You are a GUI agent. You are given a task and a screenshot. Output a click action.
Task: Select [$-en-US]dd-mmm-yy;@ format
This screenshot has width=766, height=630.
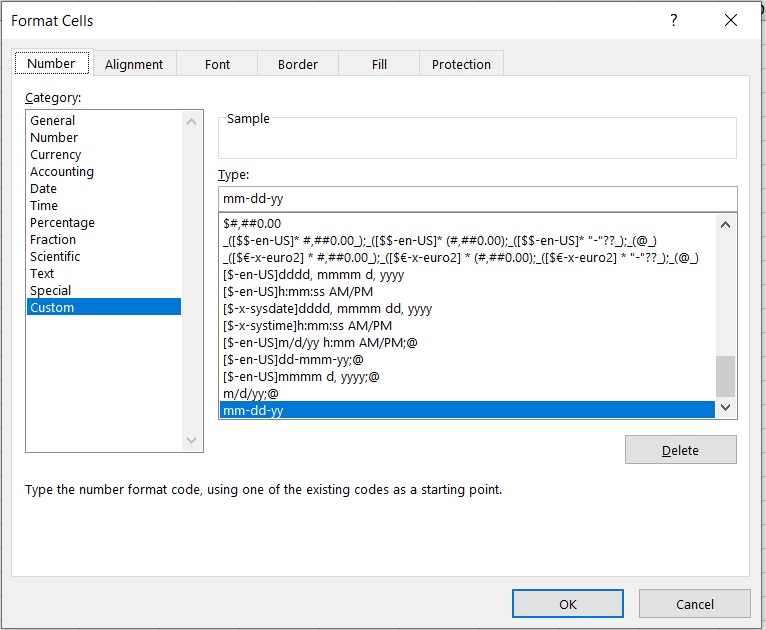click(467, 359)
